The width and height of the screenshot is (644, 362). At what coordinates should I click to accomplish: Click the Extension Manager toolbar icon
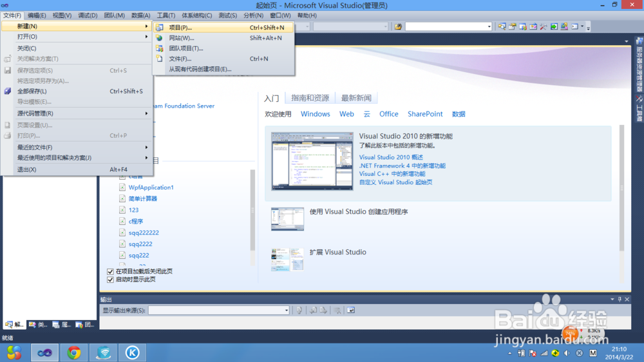(564, 26)
